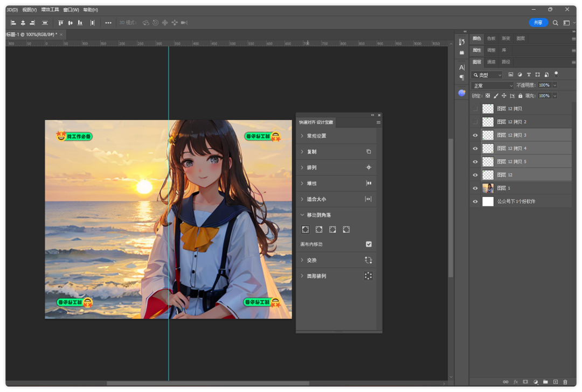Click the delete layer trash icon
The width and height of the screenshot is (582, 392).
click(565, 382)
